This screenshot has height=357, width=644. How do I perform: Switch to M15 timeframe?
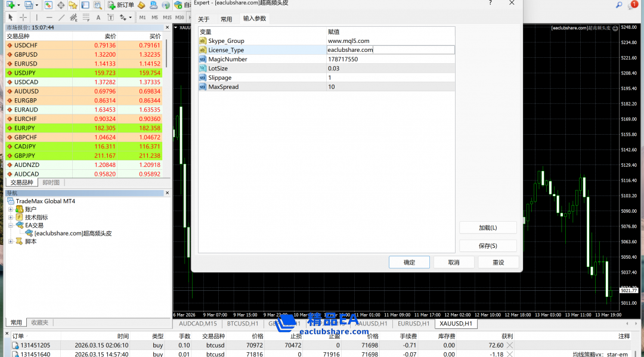(x=167, y=17)
